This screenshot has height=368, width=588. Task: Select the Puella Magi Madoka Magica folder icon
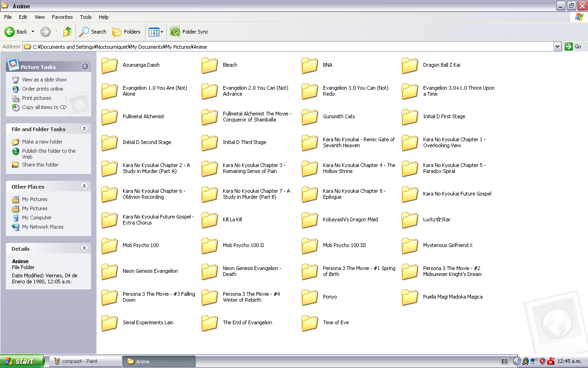tap(410, 297)
